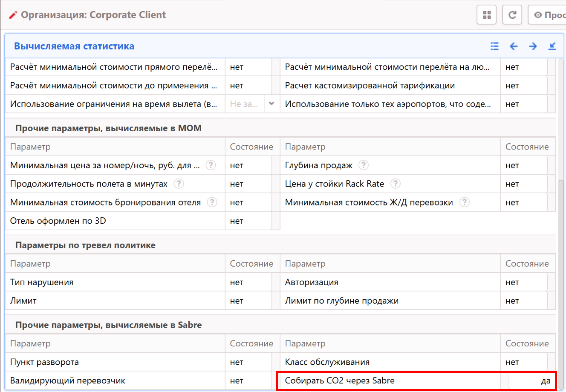
Task: Show help for Цена у стойки Rack Rate
Action: click(396, 184)
